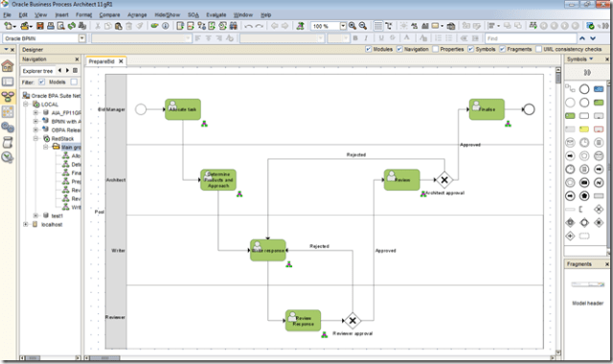
Task: Open the Insert menu
Action: coord(61,15)
